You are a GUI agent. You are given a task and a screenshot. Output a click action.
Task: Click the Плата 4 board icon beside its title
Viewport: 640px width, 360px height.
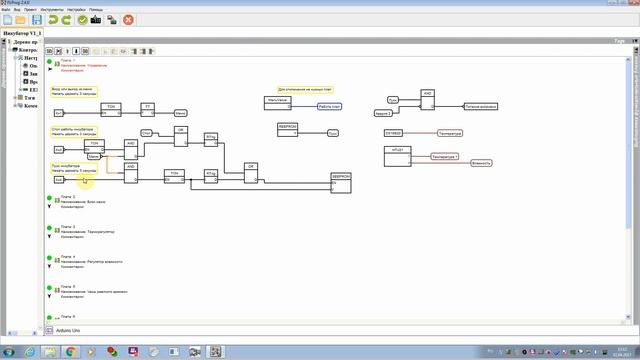point(57,260)
